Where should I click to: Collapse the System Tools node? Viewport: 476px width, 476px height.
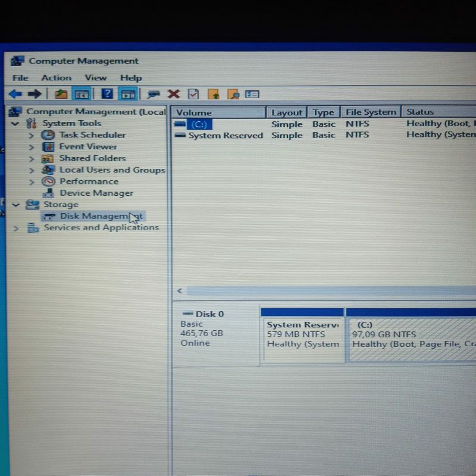tap(15, 123)
